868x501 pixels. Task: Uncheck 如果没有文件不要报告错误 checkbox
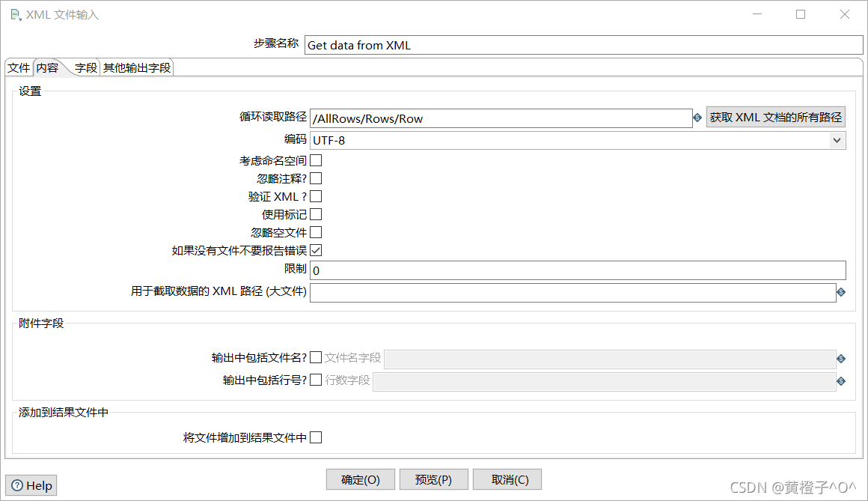(316, 250)
